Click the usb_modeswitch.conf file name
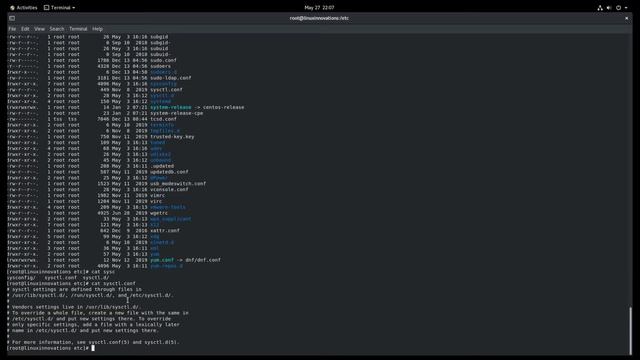This screenshot has width=640, height=360. 178,184
